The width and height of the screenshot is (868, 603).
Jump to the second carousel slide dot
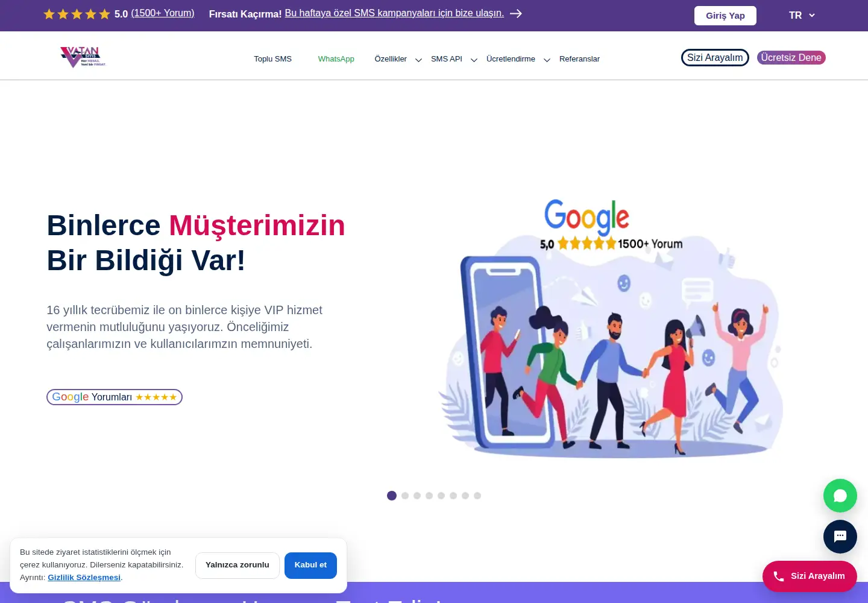405,496
